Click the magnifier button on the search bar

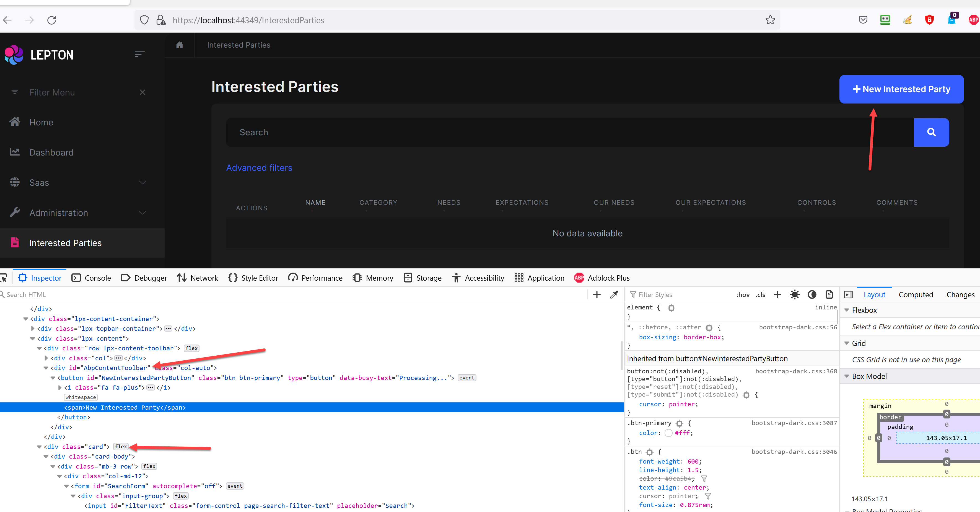point(931,132)
